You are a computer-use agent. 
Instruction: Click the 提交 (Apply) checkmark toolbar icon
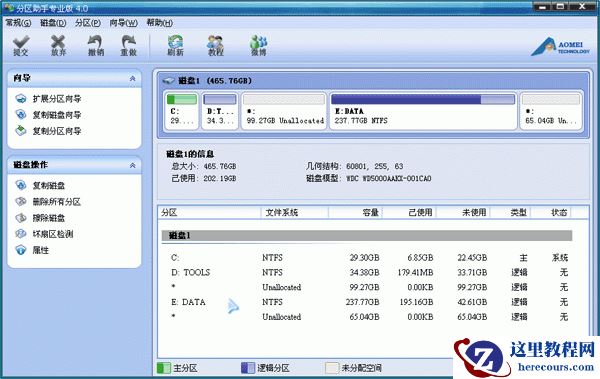[x=21, y=46]
